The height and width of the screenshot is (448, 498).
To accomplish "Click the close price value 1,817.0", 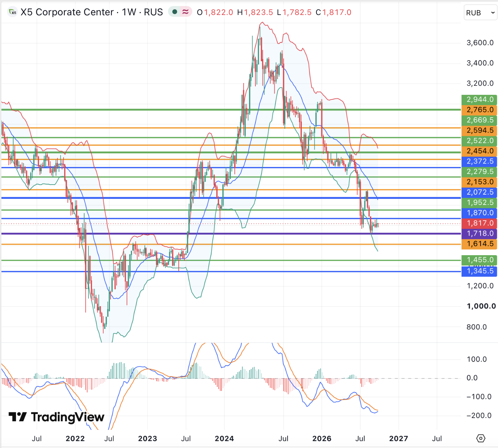I will 337,12.
